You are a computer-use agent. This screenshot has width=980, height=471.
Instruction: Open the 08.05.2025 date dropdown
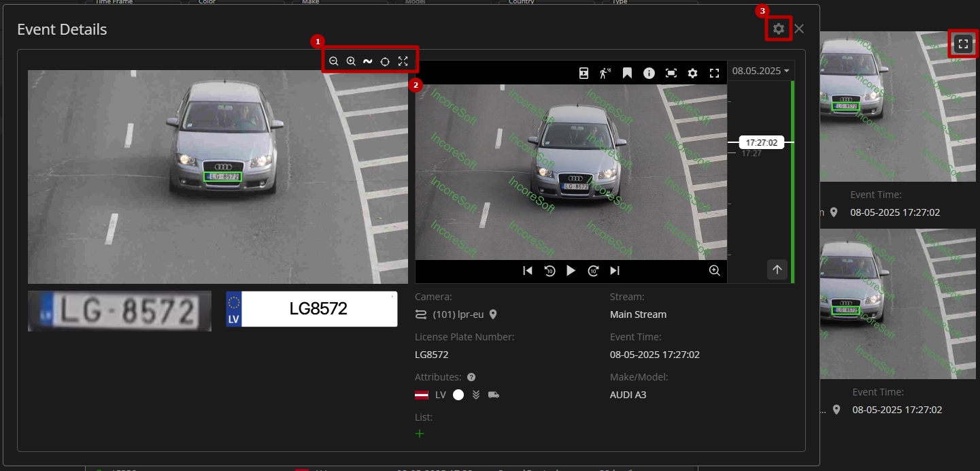coord(761,71)
